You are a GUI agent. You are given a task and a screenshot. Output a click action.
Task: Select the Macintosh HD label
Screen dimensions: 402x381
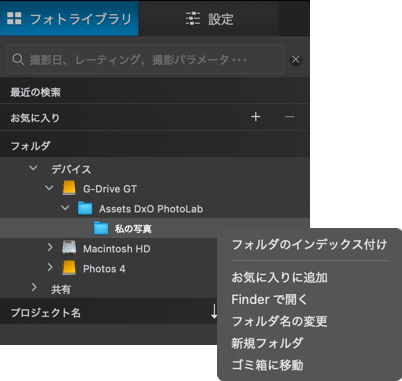click(x=117, y=249)
